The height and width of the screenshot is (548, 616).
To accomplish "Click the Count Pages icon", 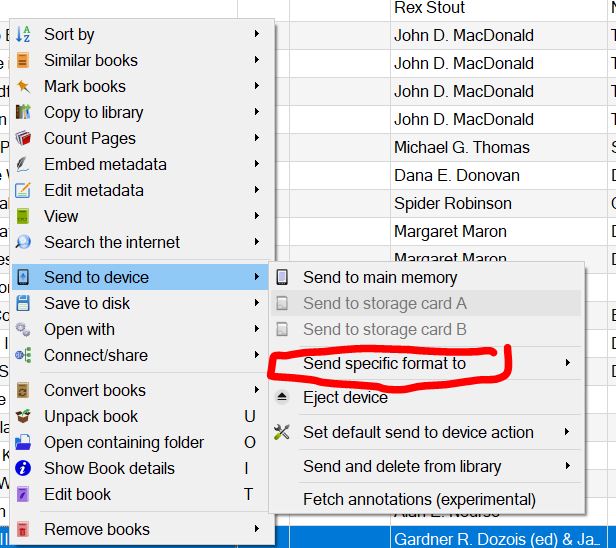I will pyautogui.click(x=24, y=138).
